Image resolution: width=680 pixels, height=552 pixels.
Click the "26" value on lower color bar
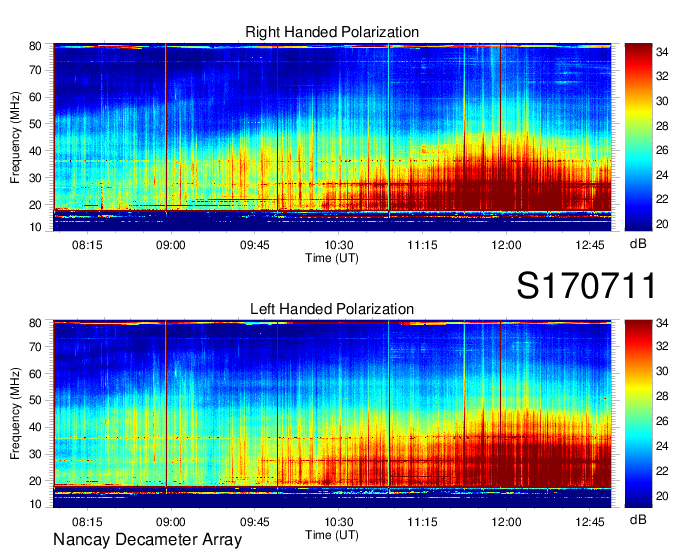coord(662,421)
